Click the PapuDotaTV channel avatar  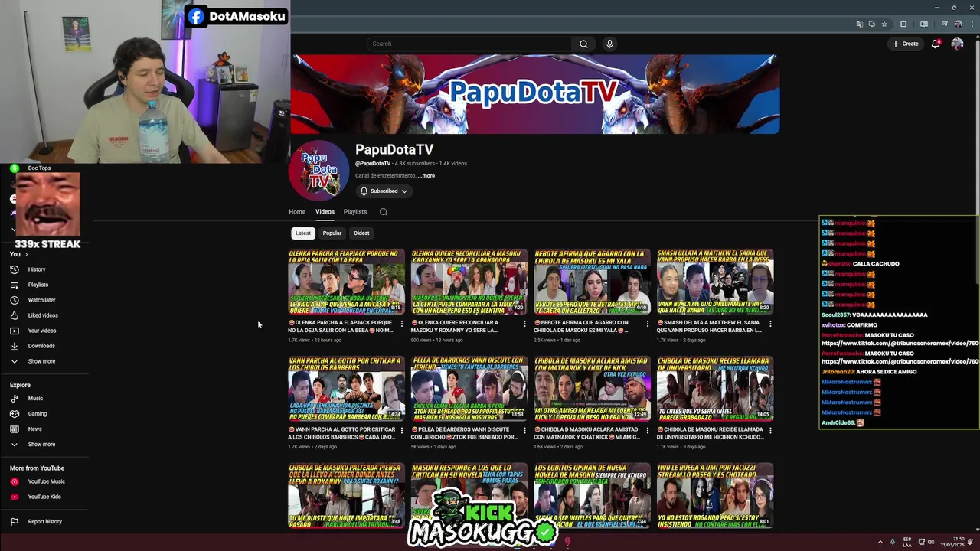[x=318, y=171]
